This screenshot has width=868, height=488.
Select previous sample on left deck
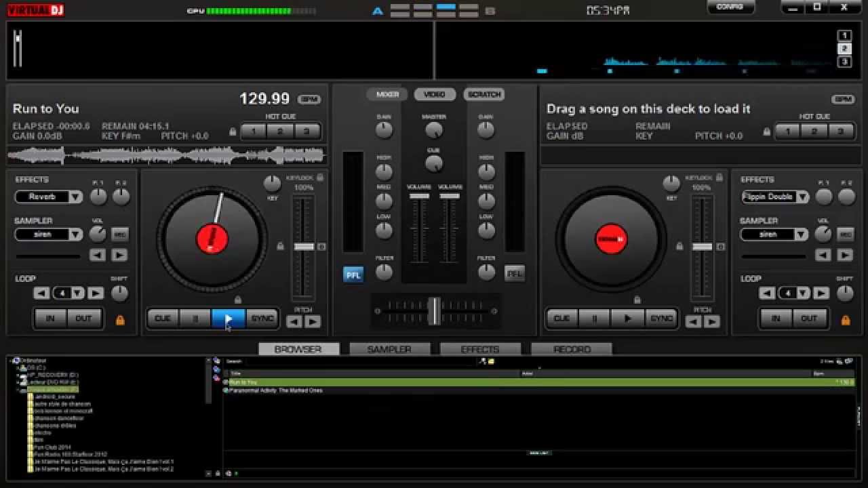[x=98, y=256]
